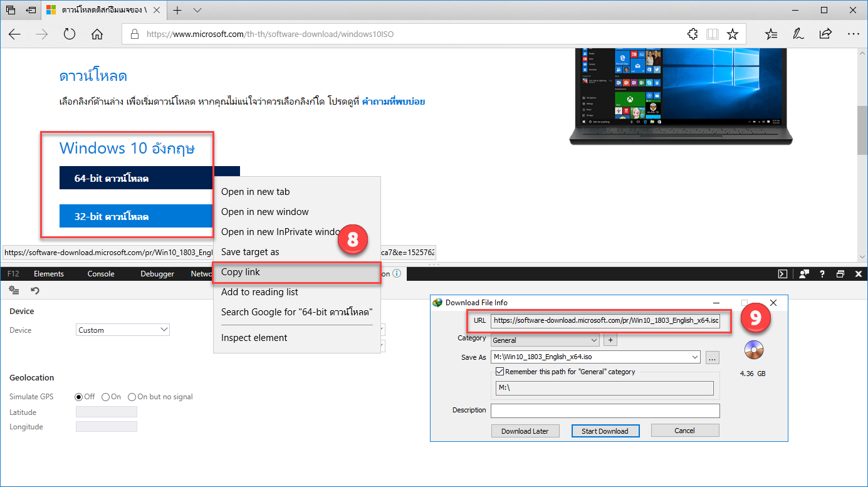
Task: Focus the microsoft.com address bar URL
Action: [270, 34]
